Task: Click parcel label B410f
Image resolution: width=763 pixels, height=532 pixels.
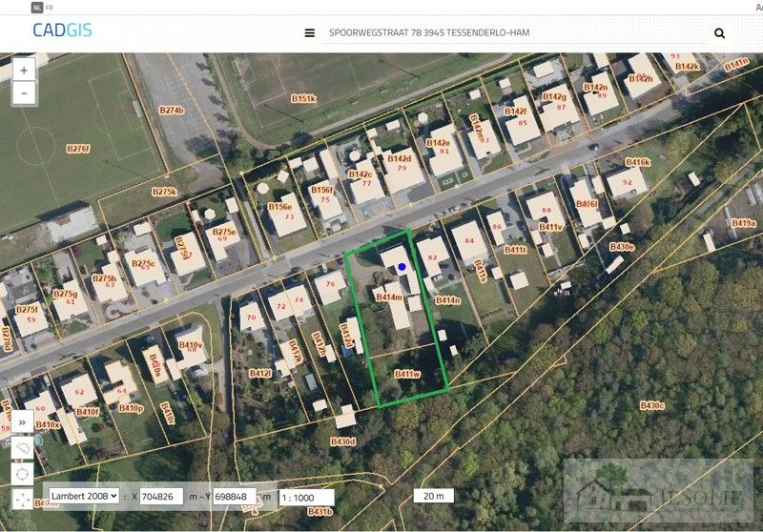Action: (x=87, y=412)
